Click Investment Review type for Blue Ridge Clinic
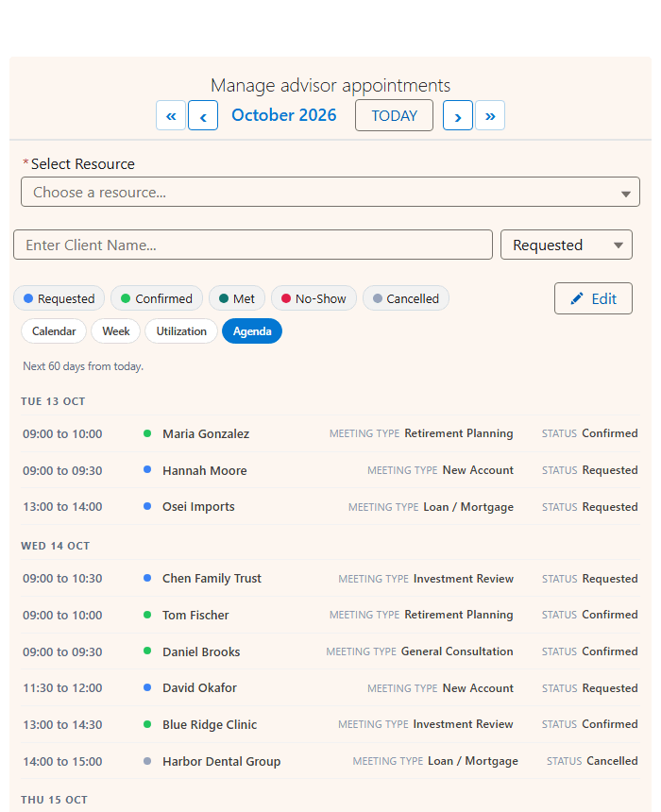 (463, 724)
